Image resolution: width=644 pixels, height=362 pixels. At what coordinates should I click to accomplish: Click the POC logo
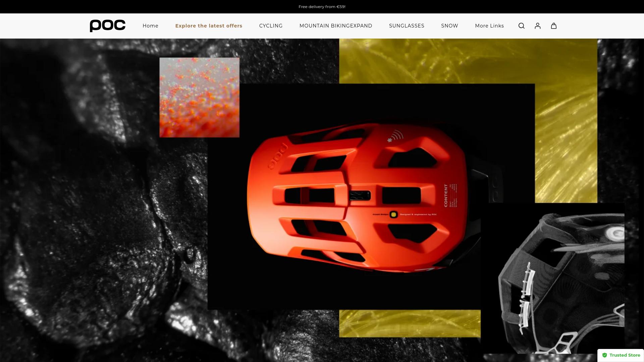107,26
